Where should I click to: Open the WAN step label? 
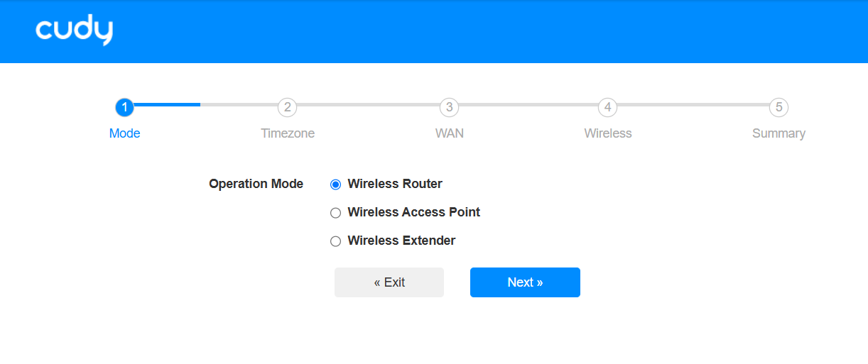pyautogui.click(x=449, y=133)
